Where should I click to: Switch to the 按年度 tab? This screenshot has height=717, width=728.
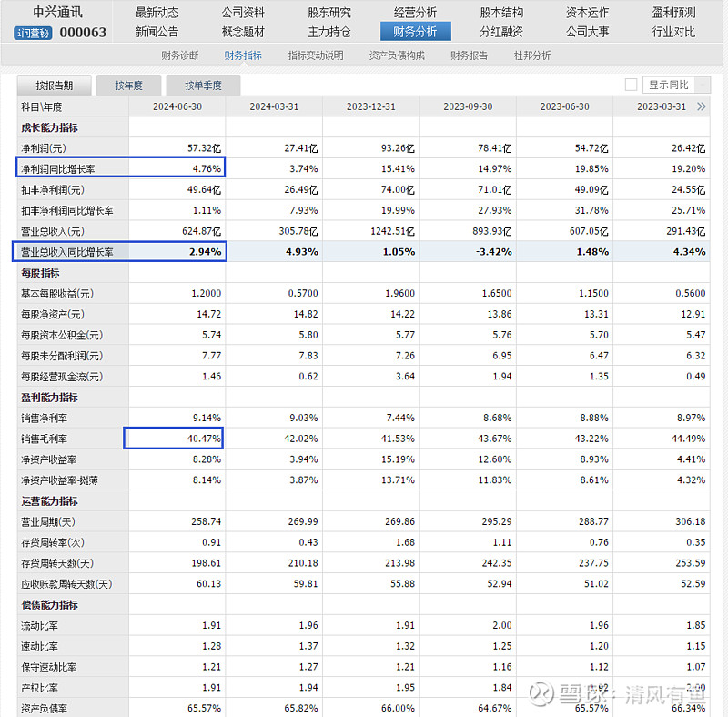128,86
